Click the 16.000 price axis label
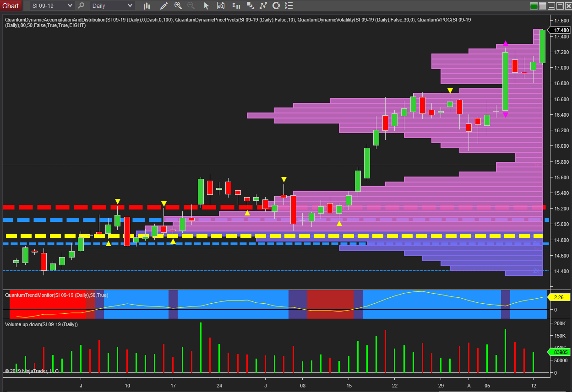The width and height of the screenshot is (572, 392). tap(561, 146)
